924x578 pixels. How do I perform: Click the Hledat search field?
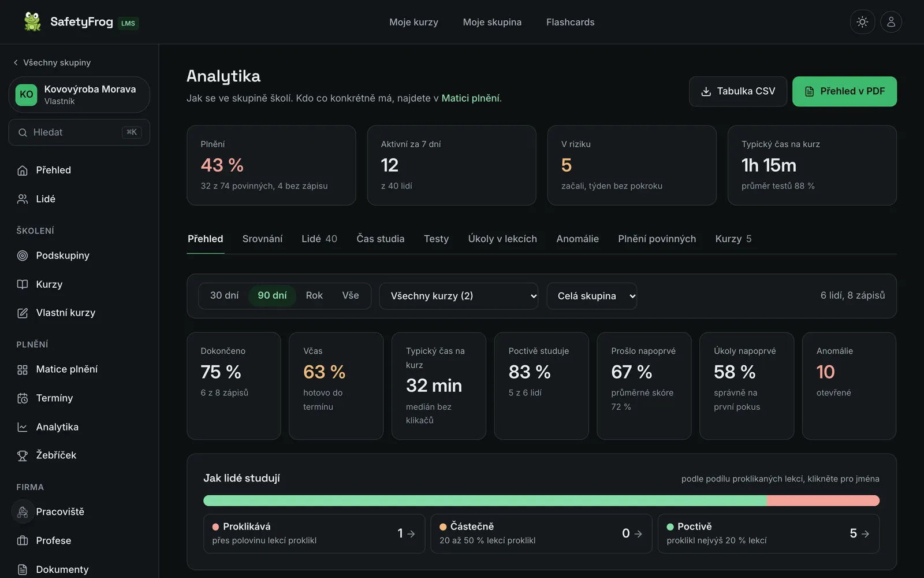pyautogui.click(x=79, y=132)
